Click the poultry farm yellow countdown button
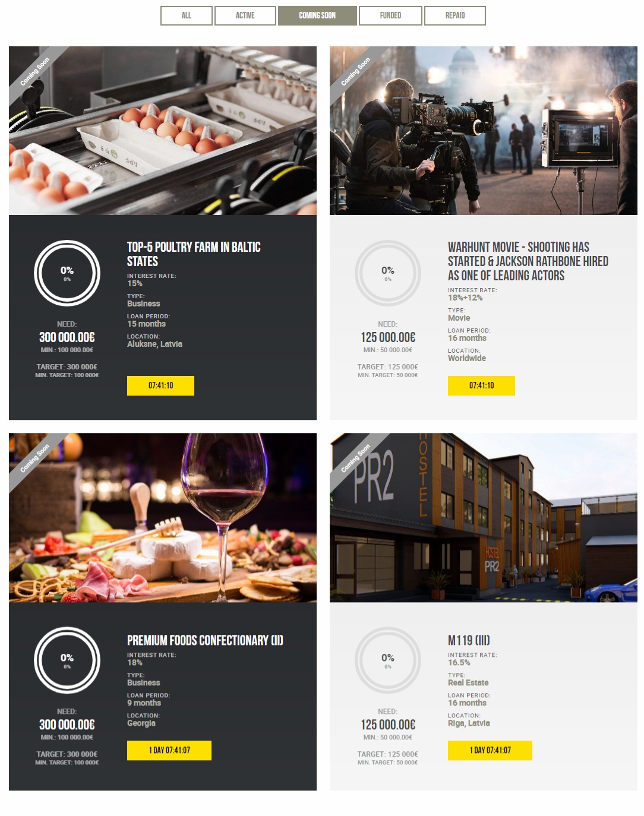This screenshot has height=816, width=644. click(x=160, y=385)
